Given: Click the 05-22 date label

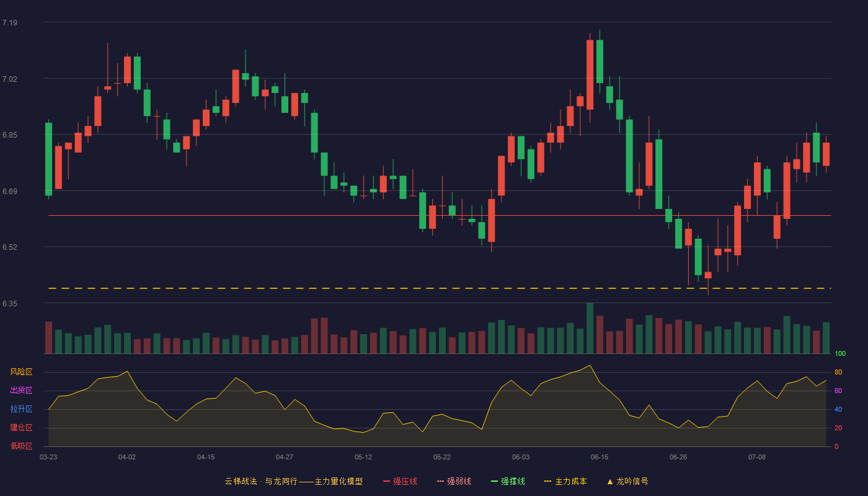Looking at the screenshot, I should (x=442, y=457).
